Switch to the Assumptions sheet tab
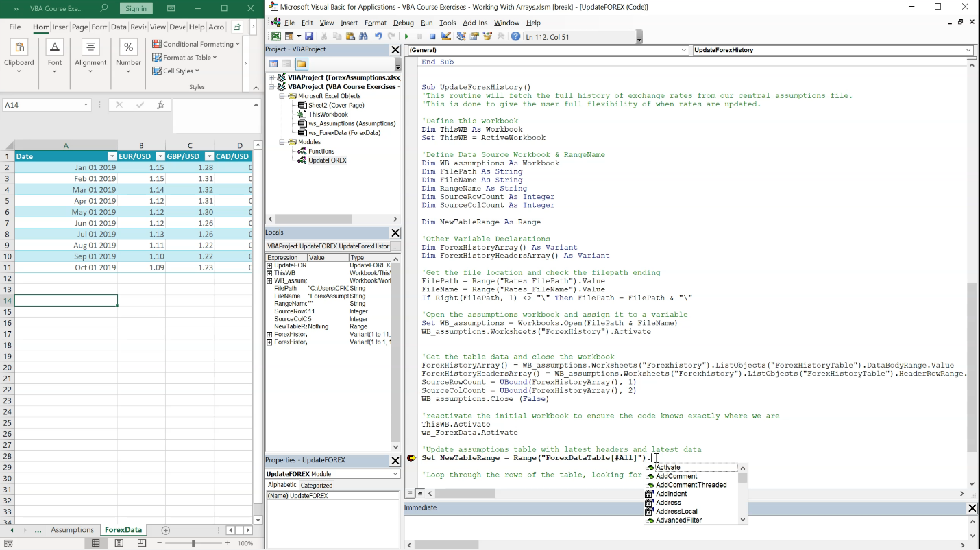980x550 pixels. point(72,530)
